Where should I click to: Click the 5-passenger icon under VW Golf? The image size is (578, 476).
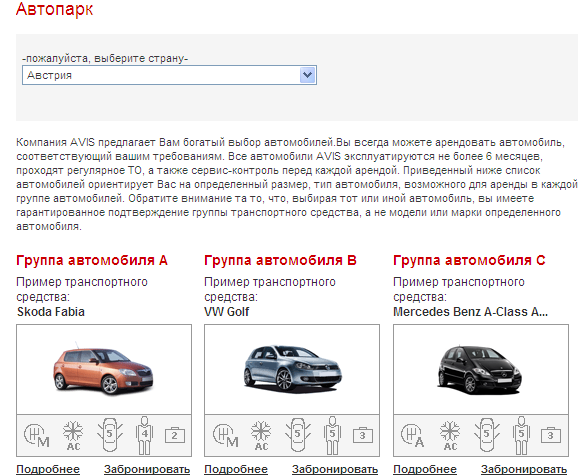point(332,435)
